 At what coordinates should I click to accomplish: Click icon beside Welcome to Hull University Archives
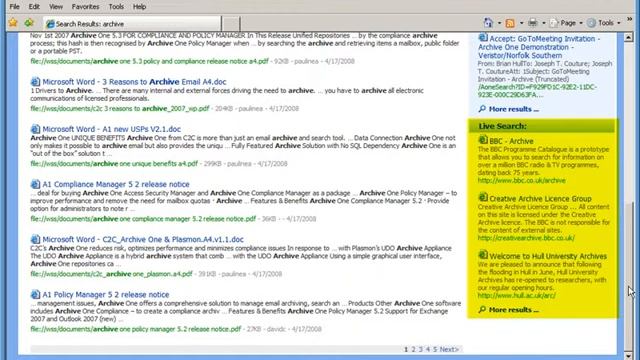pyautogui.click(x=483, y=255)
